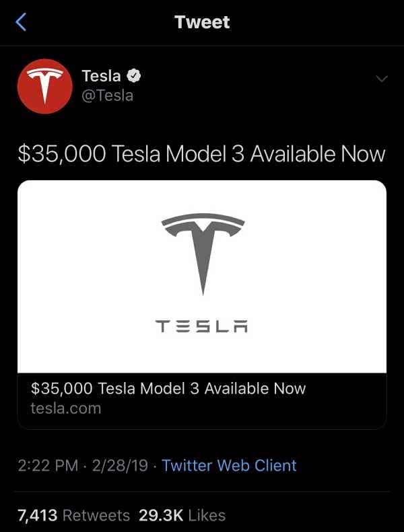404x532 pixels.
Task: Click the verified badge beside Tesla
Action: click(133, 76)
